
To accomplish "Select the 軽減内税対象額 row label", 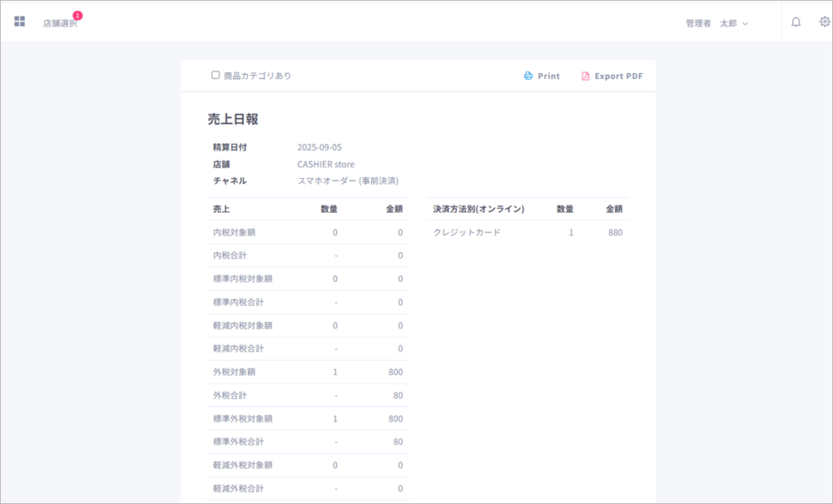I will [x=242, y=325].
